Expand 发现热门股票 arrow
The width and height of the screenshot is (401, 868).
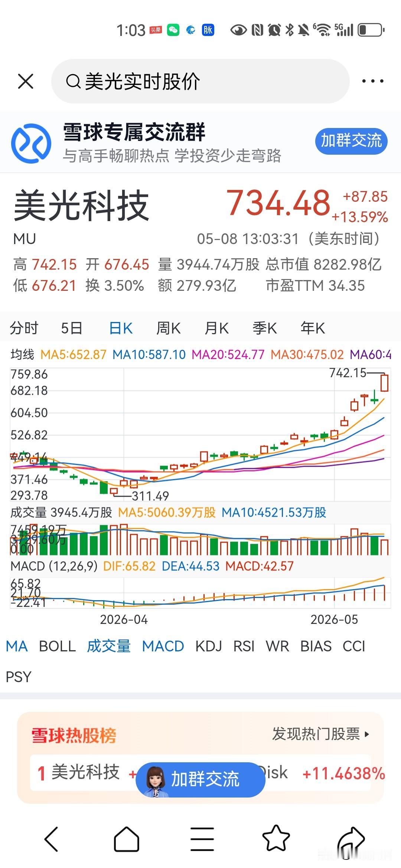(x=367, y=734)
